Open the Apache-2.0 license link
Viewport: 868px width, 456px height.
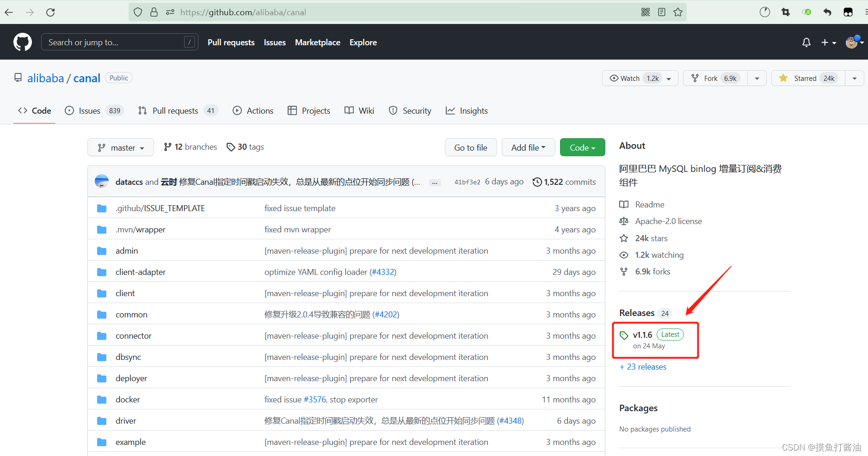tap(669, 221)
